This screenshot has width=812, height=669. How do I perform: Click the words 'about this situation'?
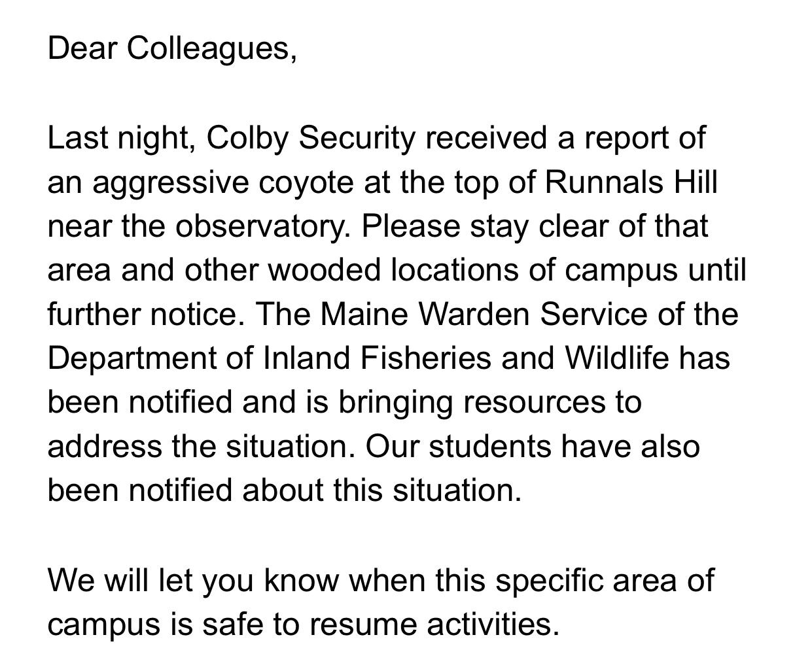[381, 490]
